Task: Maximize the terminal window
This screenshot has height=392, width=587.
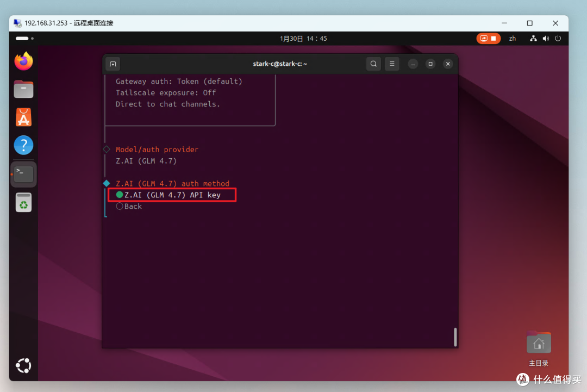Action: tap(430, 64)
